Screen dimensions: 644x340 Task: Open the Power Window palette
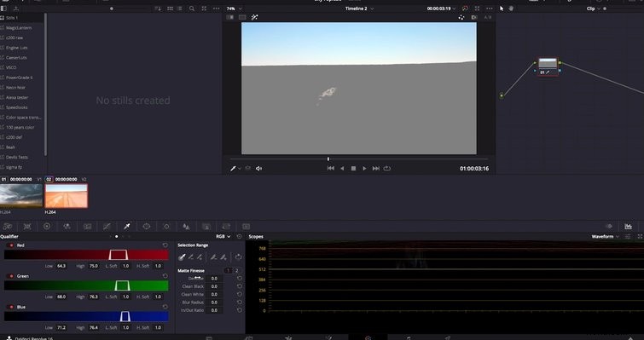(147, 227)
